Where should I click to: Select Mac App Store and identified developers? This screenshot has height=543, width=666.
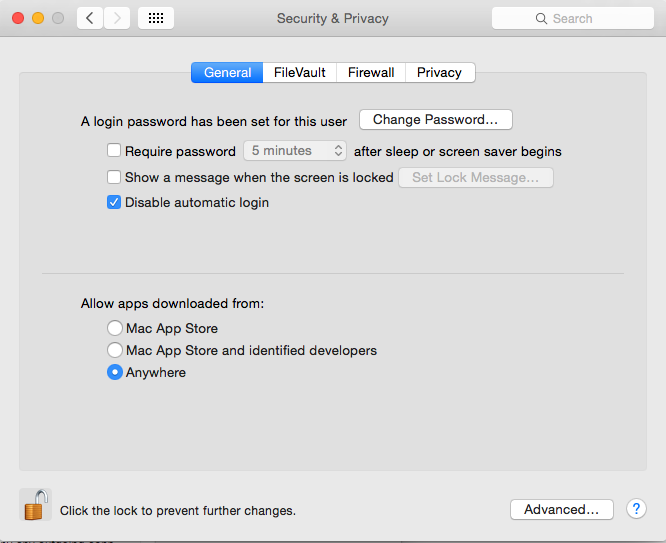point(115,350)
